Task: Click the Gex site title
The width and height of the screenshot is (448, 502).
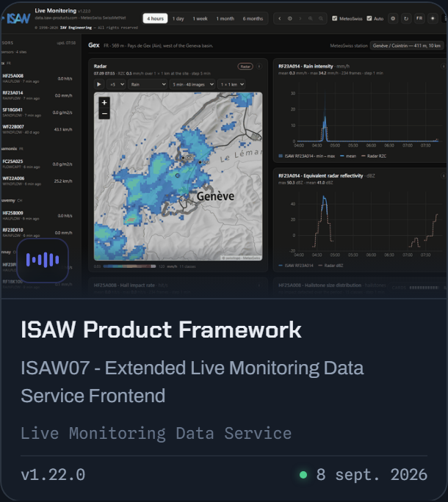Action: 93,46
